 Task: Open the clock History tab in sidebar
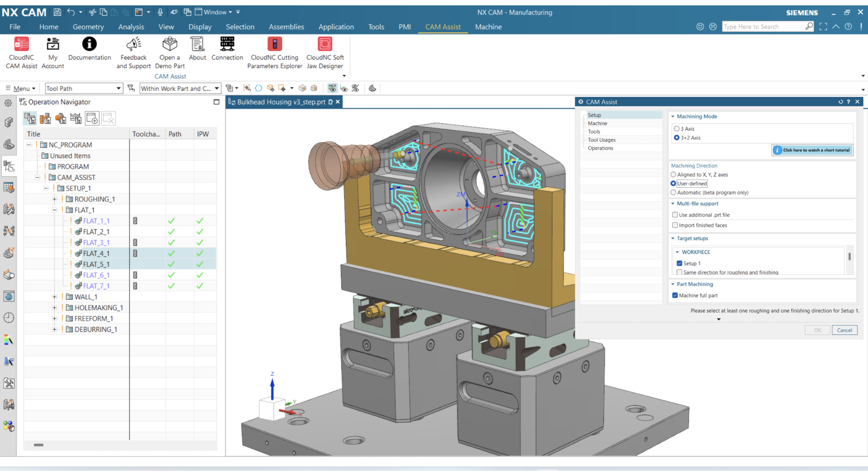click(x=8, y=318)
